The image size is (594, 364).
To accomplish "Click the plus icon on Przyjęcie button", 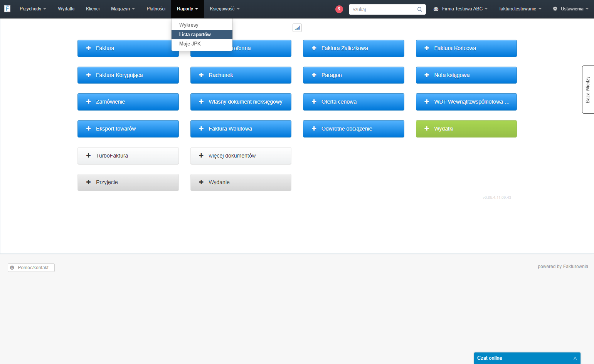I will (88, 182).
